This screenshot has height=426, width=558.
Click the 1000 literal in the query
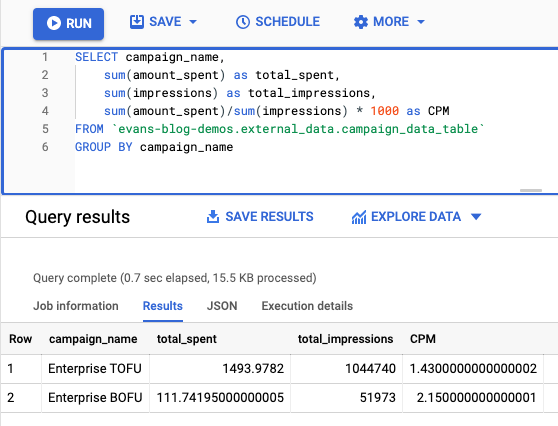(x=385, y=111)
